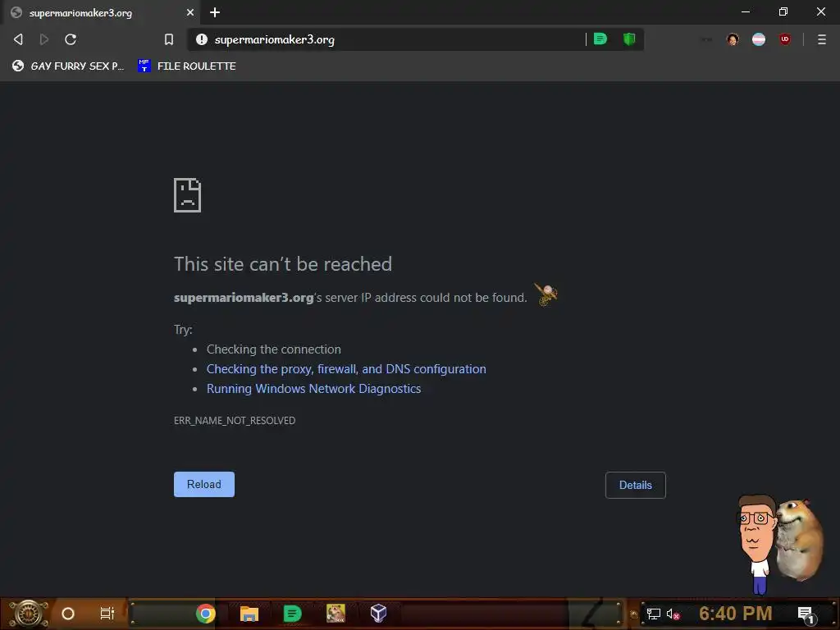This screenshot has width=840, height=630.
Task: Click the muted volume tray icon
Action: click(x=673, y=614)
